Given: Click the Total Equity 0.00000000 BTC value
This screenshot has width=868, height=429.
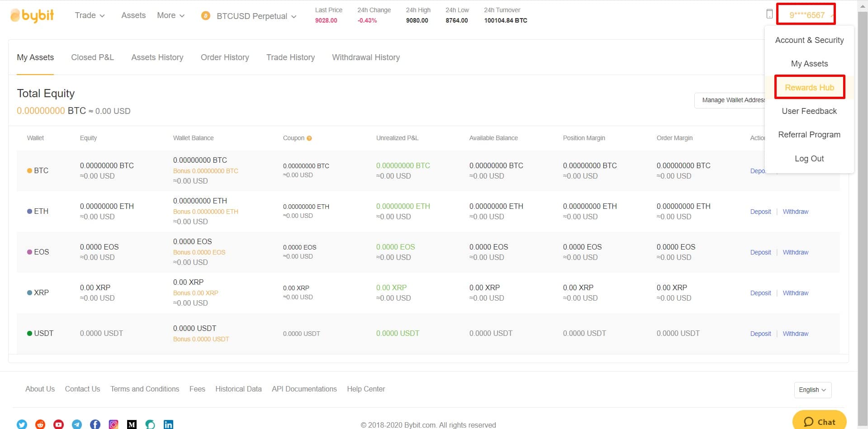Looking at the screenshot, I should click(x=51, y=111).
